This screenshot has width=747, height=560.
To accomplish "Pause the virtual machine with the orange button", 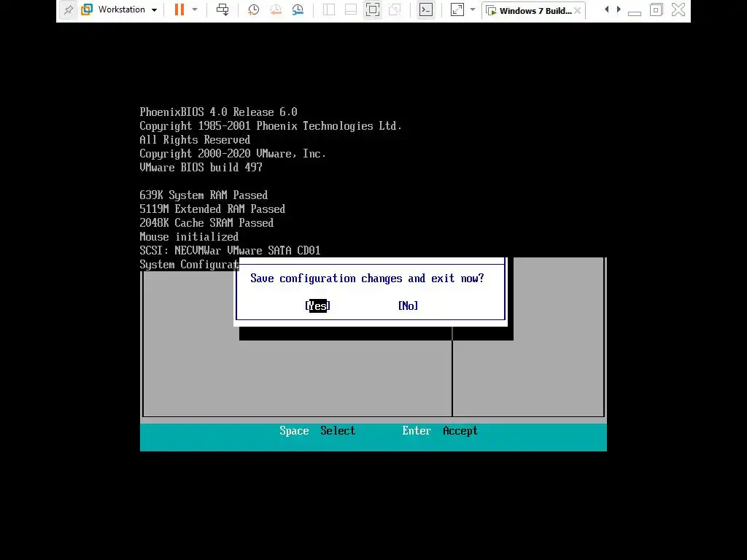I will coord(179,10).
